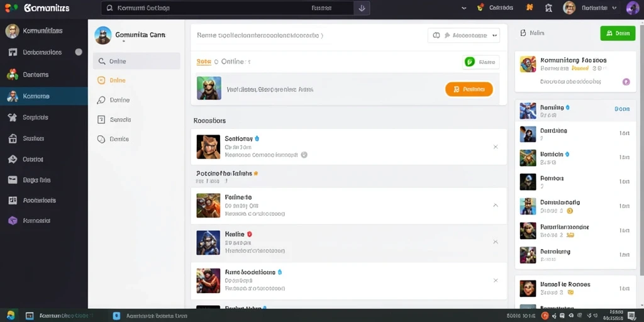This screenshot has height=322, width=644.
Task: Open the Bottricin row in right list
Action: click(575, 158)
